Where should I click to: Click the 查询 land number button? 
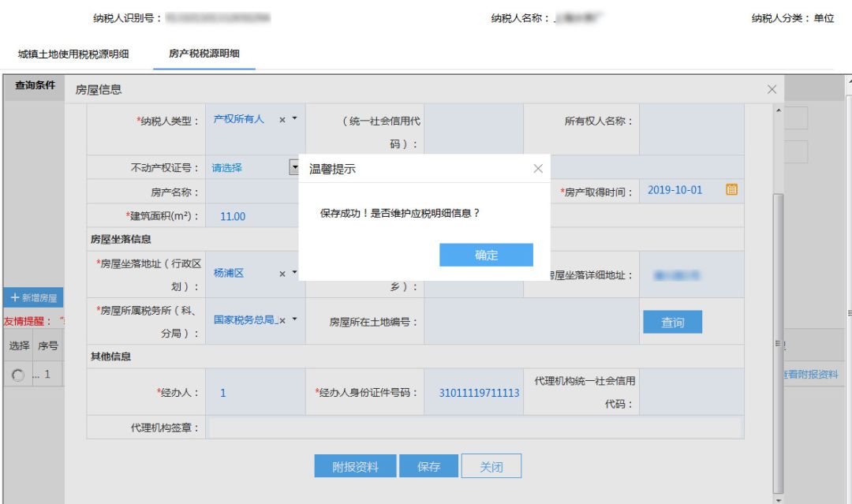(x=672, y=322)
